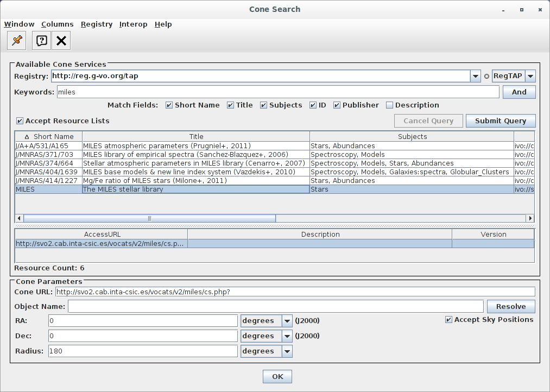Open the Radius units dropdown

[x=287, y=351]
